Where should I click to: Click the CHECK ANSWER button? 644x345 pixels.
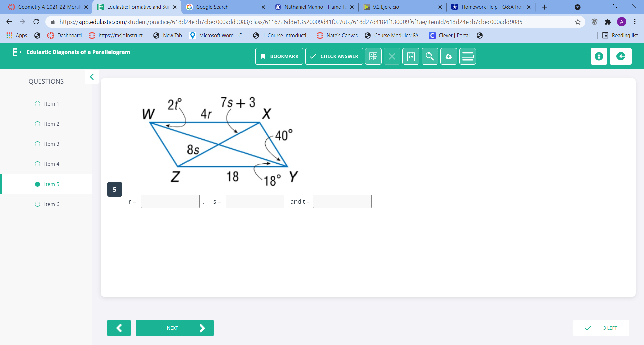334,56
